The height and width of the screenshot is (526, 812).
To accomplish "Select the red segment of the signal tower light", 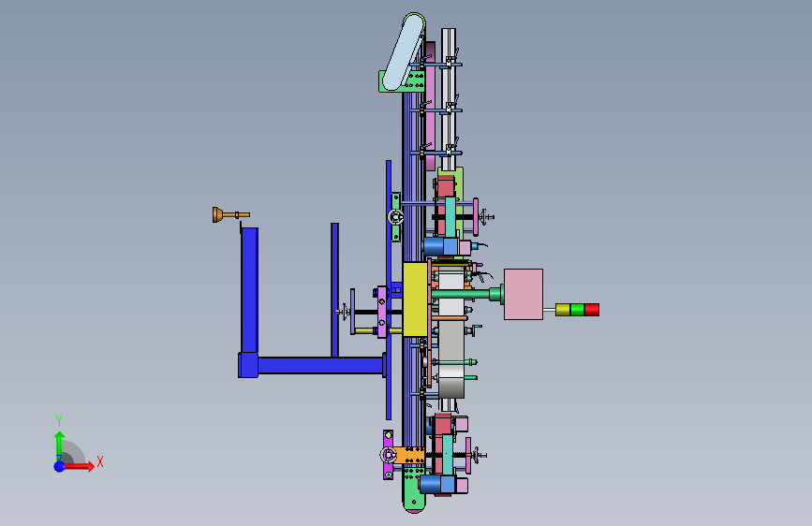I will point(592,310).
